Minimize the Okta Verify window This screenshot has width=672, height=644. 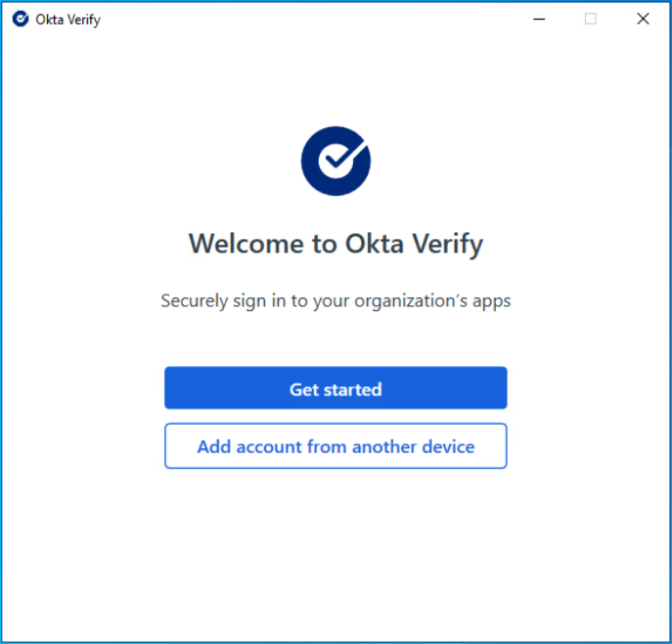538,19
